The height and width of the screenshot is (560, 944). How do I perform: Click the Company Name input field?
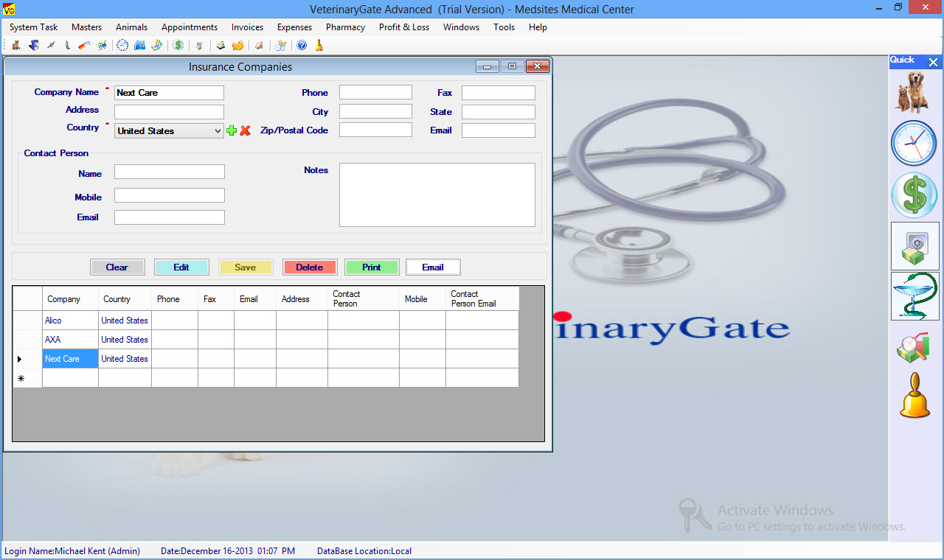(169, 93)
